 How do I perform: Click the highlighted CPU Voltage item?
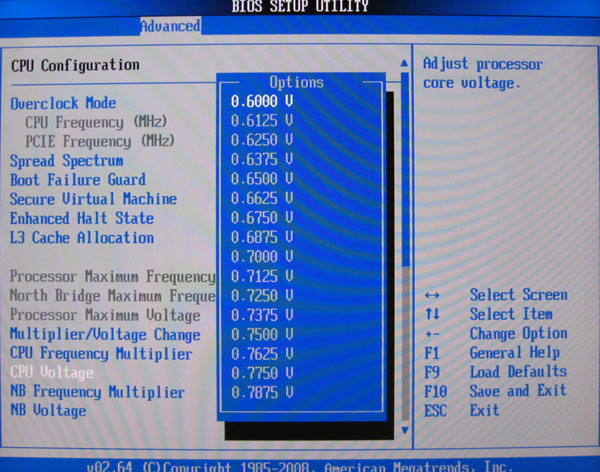(x=52, y=372)
